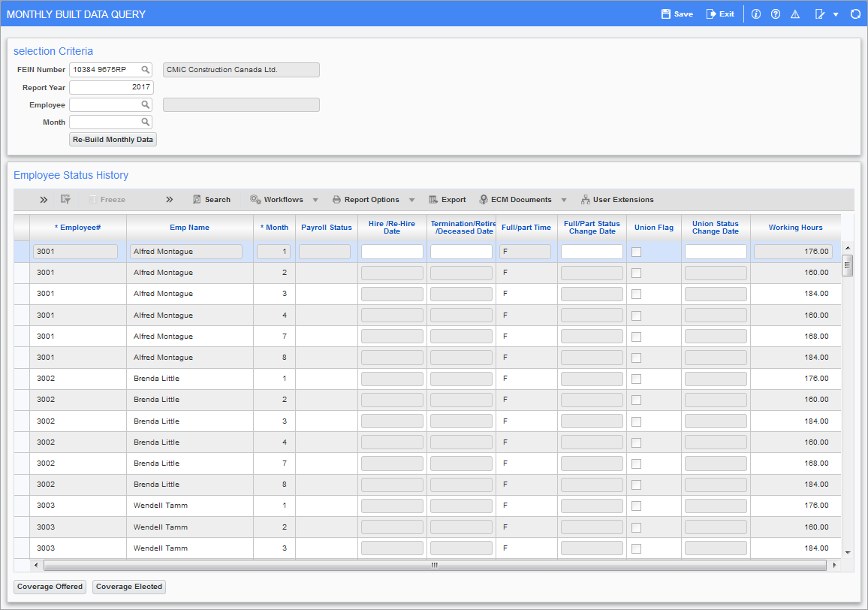Click the horizontal scrollbar thumb

(x=435, y=565)
